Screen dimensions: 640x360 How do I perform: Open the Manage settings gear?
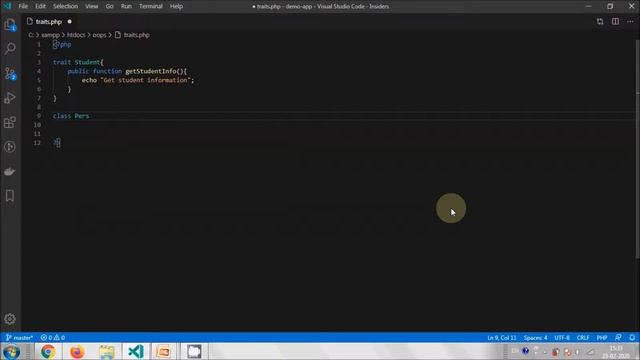(10, 319)
